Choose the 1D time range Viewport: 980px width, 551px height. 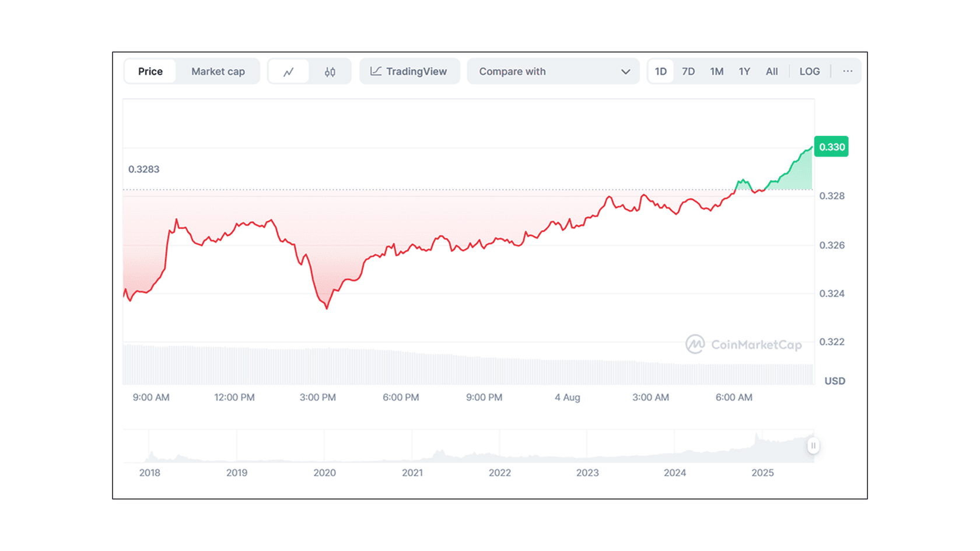(660, 71)
